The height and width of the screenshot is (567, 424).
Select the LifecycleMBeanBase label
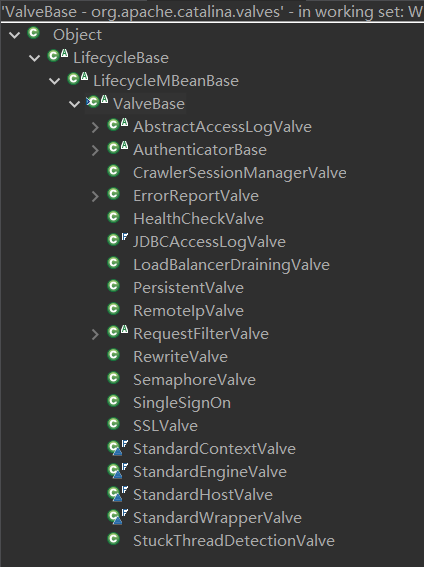click(166, 81)
